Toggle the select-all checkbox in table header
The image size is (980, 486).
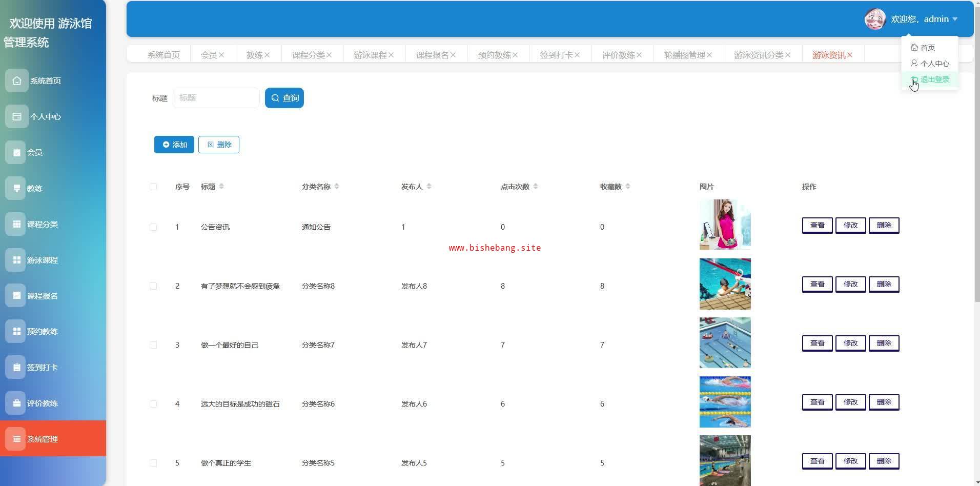(x=153, y=187)
